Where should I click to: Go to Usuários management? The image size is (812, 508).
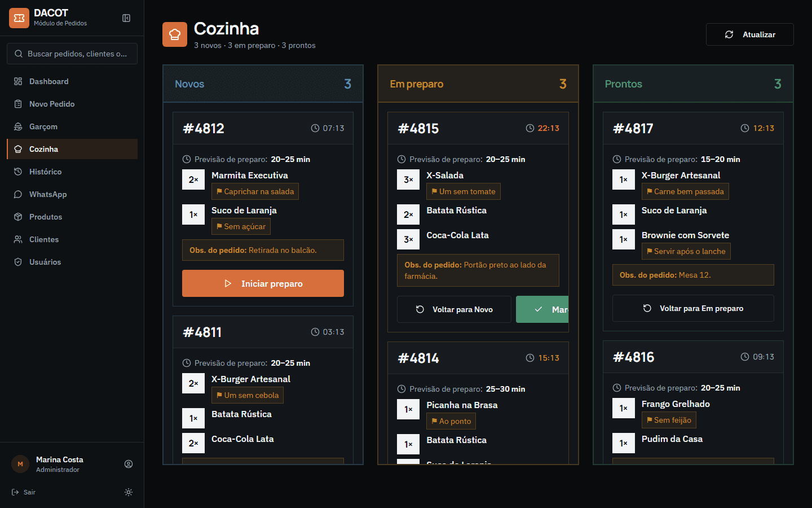72,262
